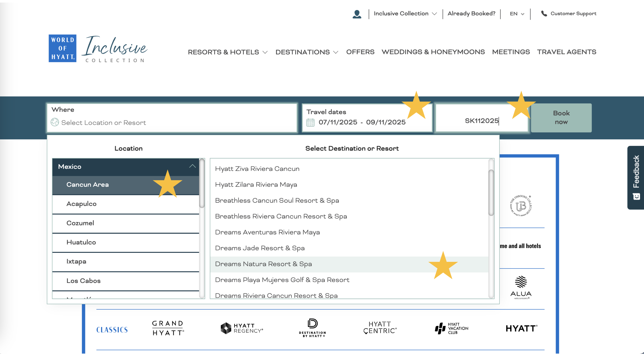Click the calendar icon in Travel dates
Viewport: 644px width, 356px height.
(310, 122)
